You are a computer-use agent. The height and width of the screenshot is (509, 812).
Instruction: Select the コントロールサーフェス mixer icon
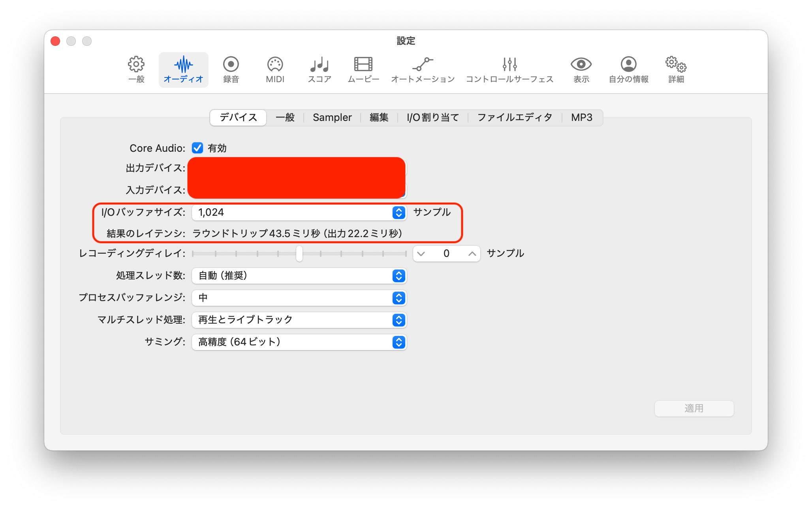(509, 65)
